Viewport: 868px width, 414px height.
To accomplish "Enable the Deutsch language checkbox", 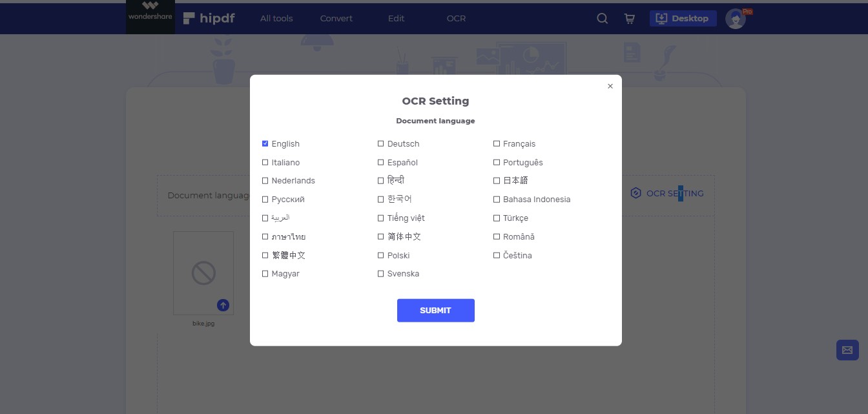I will (381, 143).
